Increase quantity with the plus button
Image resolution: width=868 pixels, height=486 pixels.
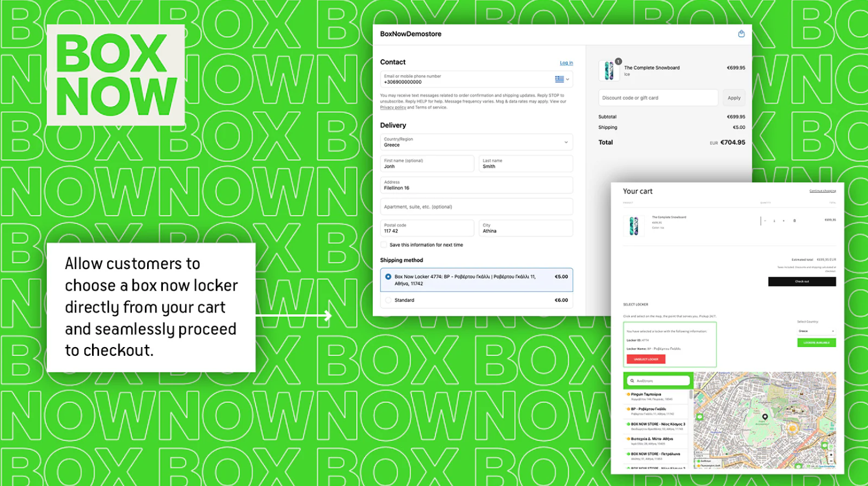point(784,220)
